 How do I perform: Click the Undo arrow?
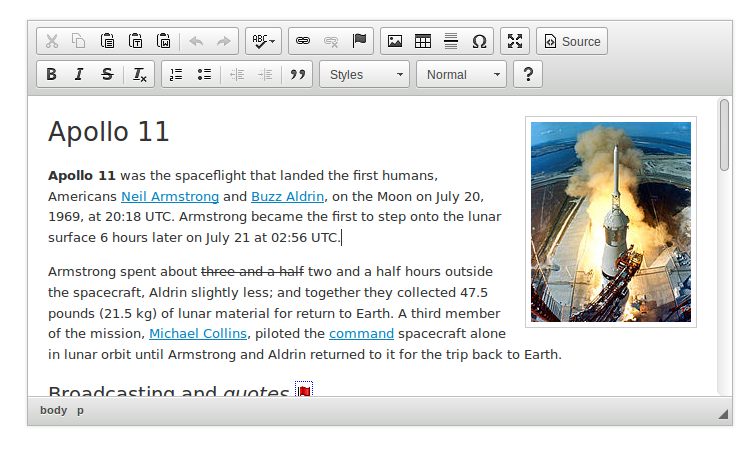196,41
